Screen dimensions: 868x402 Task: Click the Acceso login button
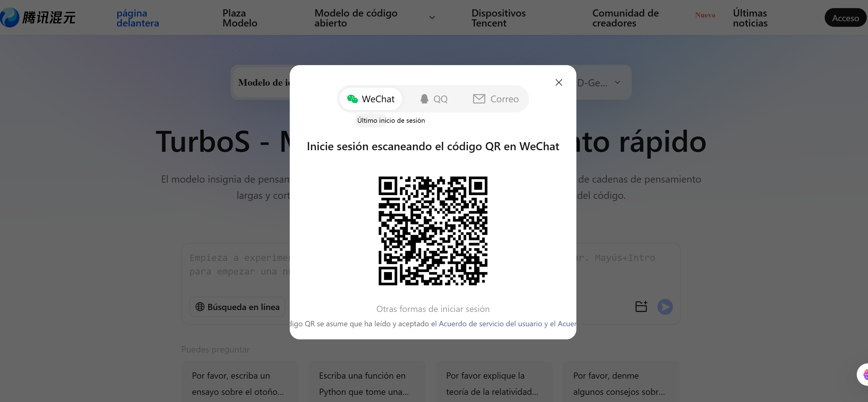pyautogui.click(x=845, y=18)
